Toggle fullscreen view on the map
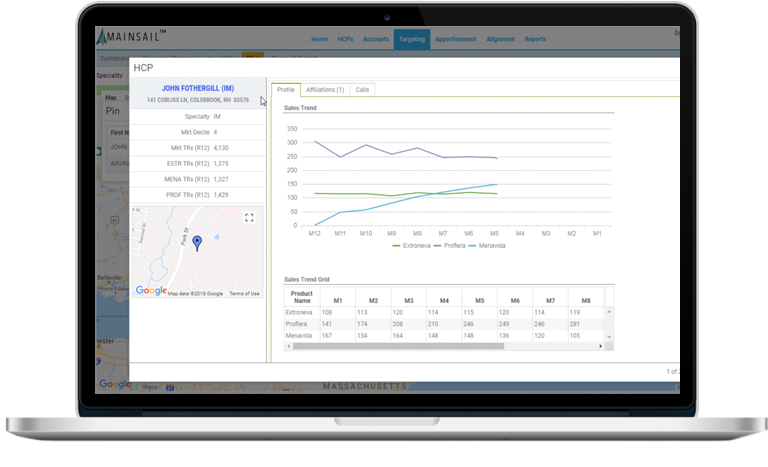 click(x=249, y=217)
